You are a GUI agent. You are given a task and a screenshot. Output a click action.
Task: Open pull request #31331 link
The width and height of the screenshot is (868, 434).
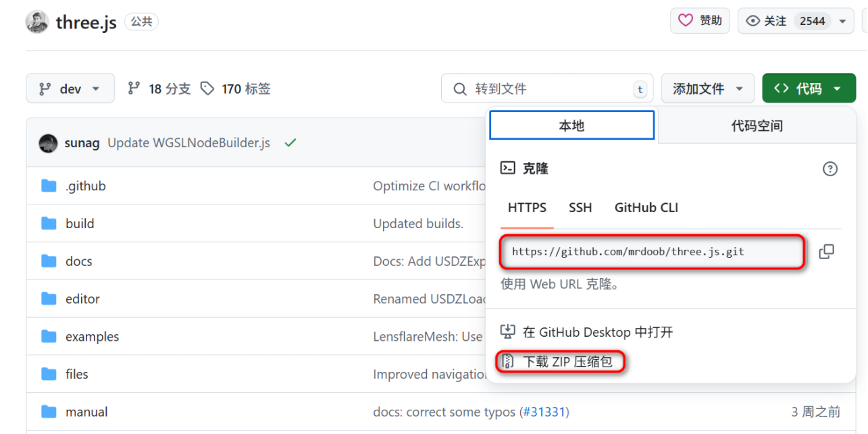[x=544, y=412]
